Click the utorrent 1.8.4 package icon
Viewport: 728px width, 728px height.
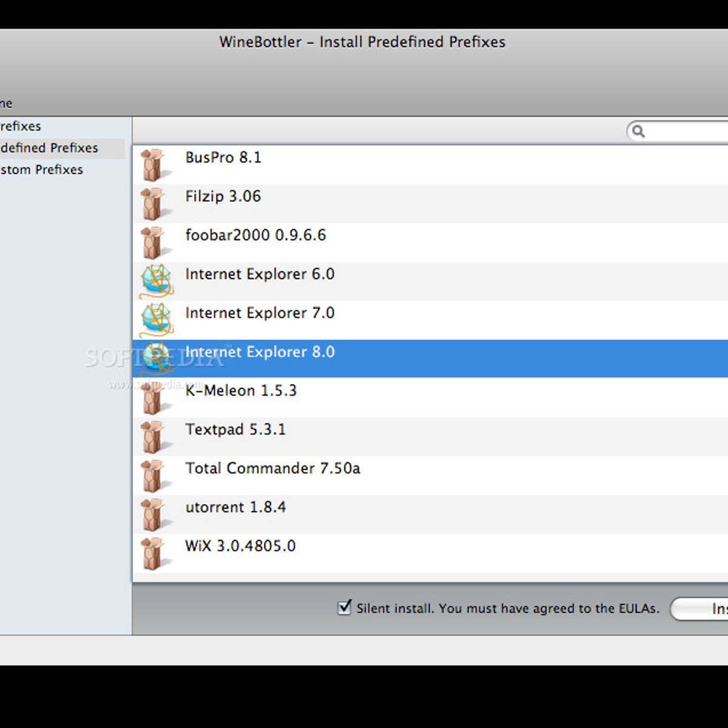[x=153, y=514]
